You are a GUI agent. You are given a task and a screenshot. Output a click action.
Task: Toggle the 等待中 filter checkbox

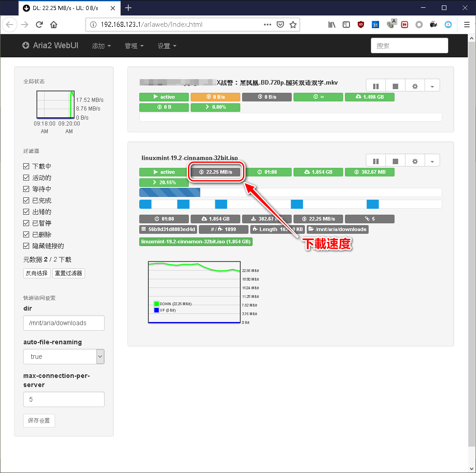[x=26, y=189]
